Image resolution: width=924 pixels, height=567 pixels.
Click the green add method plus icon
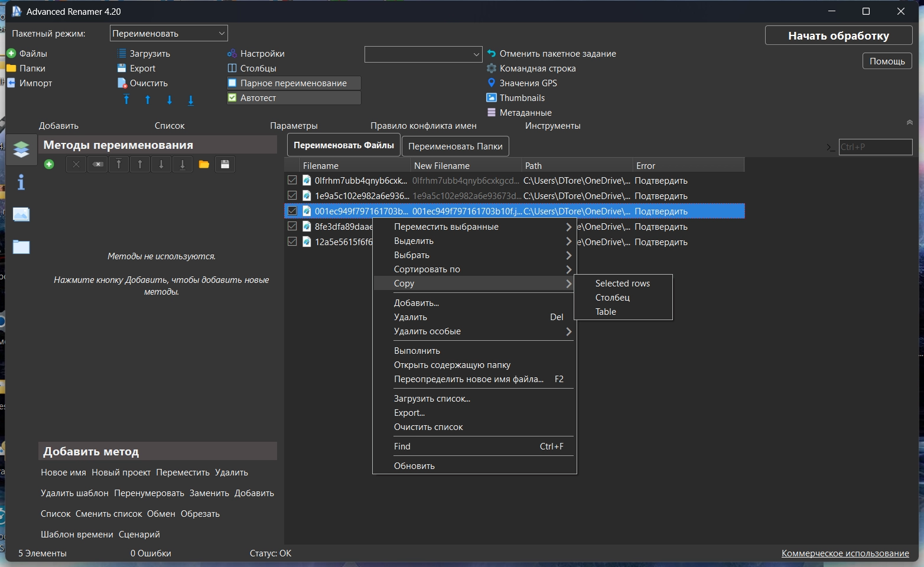pos(49,164)
